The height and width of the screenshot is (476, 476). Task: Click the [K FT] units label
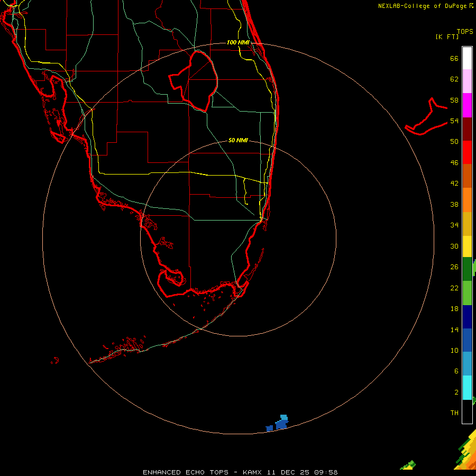447,36
